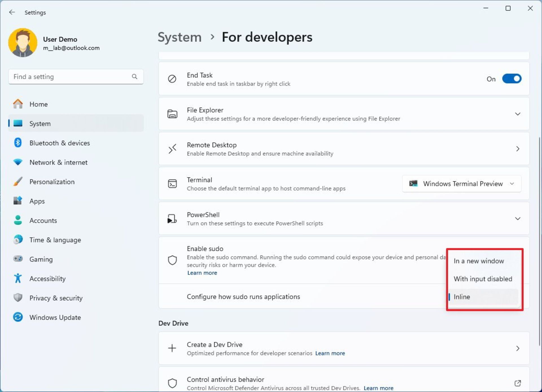Screen dimensions: 542x392
Task: Select In a new window option
Action: pos(479,261)
